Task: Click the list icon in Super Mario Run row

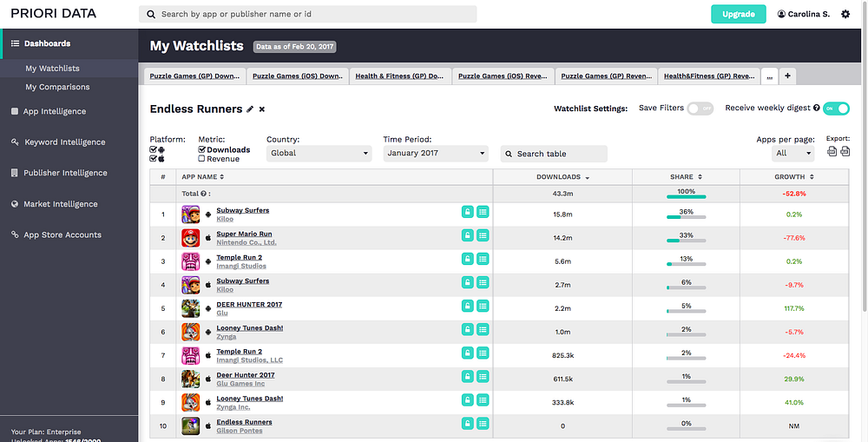Action: [x=483, y=235]
